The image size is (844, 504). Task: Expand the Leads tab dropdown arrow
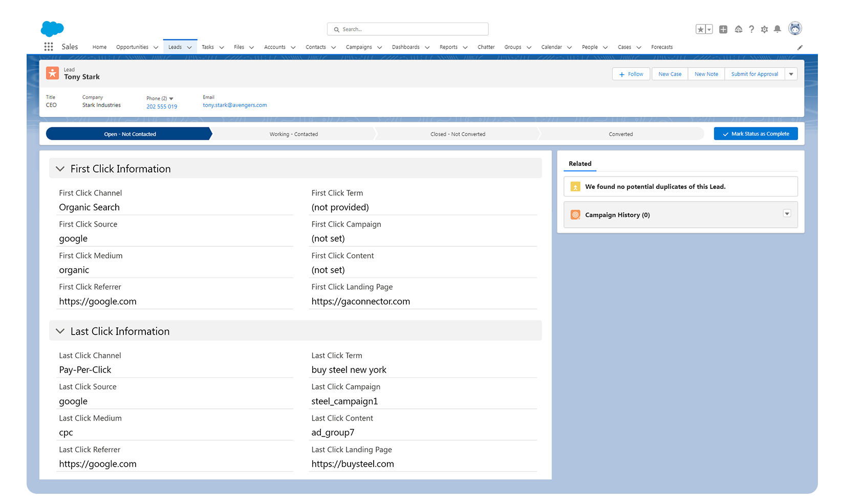[x=189, y=48]
